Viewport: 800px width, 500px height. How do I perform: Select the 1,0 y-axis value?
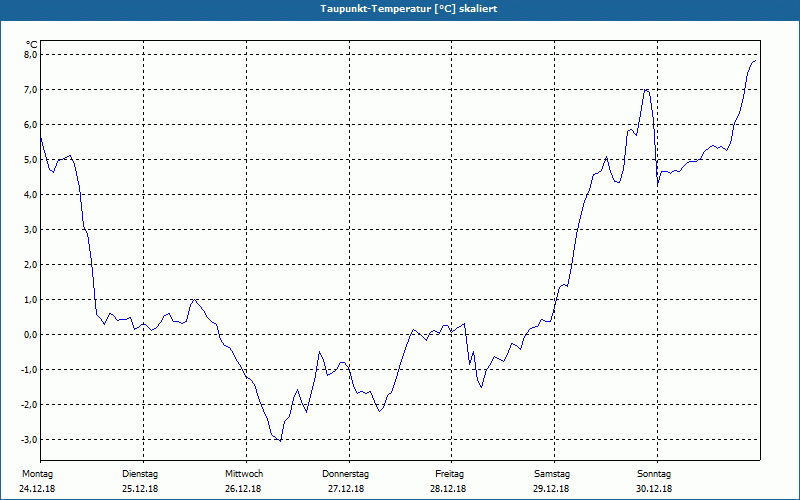click(x=31, y=299)
